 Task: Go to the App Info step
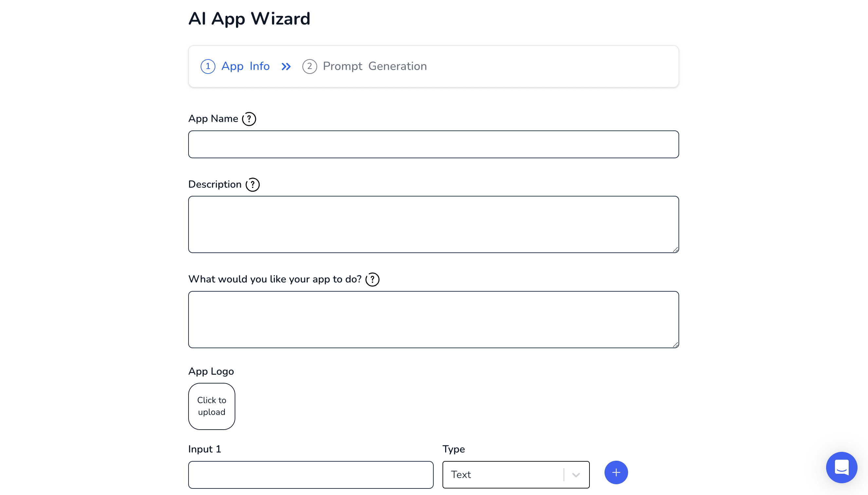tap(245, 66)
